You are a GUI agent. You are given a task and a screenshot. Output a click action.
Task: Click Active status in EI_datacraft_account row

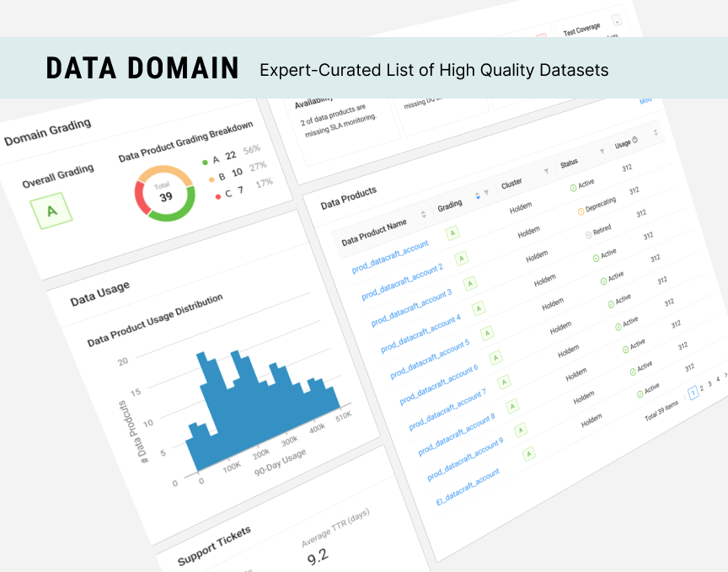tap(648, 389)
